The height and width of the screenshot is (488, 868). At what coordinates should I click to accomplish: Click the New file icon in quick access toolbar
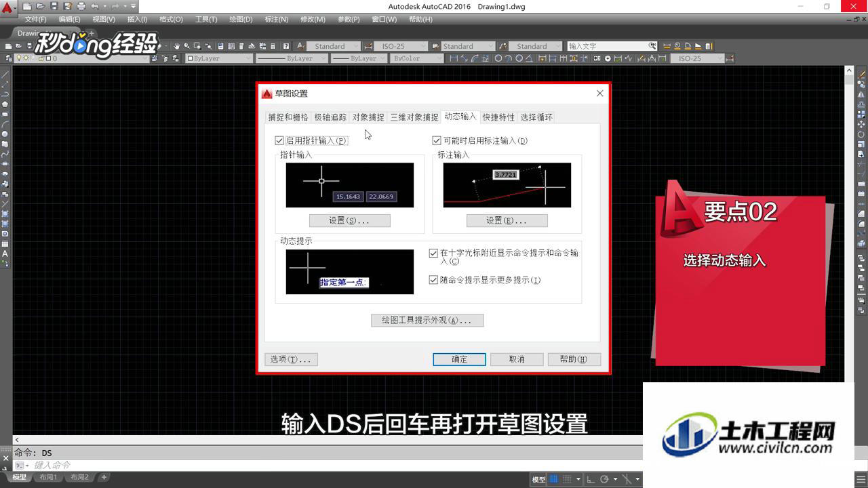[27, 6]
